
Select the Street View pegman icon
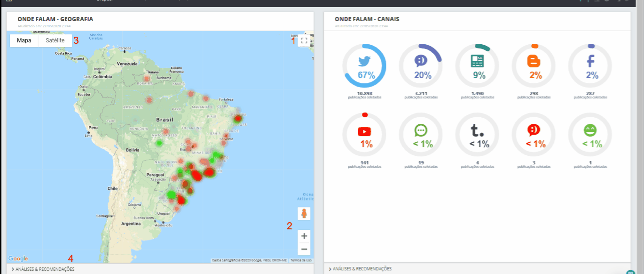coord(304,214)
